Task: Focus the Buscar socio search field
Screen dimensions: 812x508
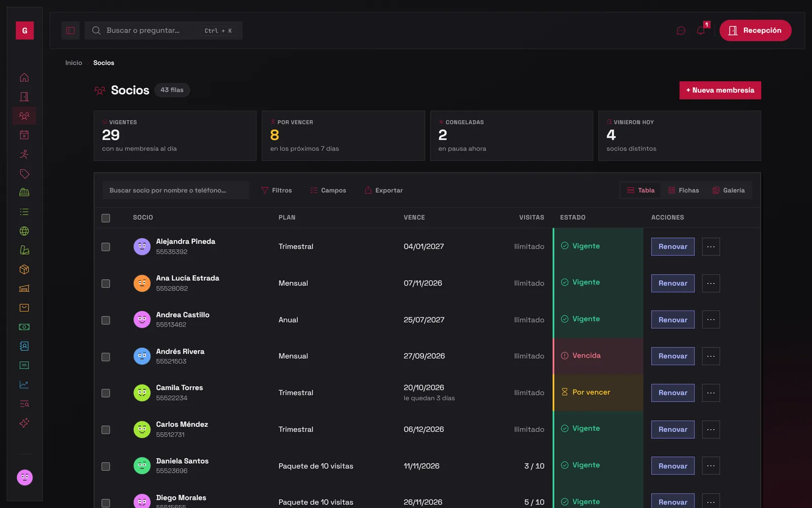Action: 176,190
